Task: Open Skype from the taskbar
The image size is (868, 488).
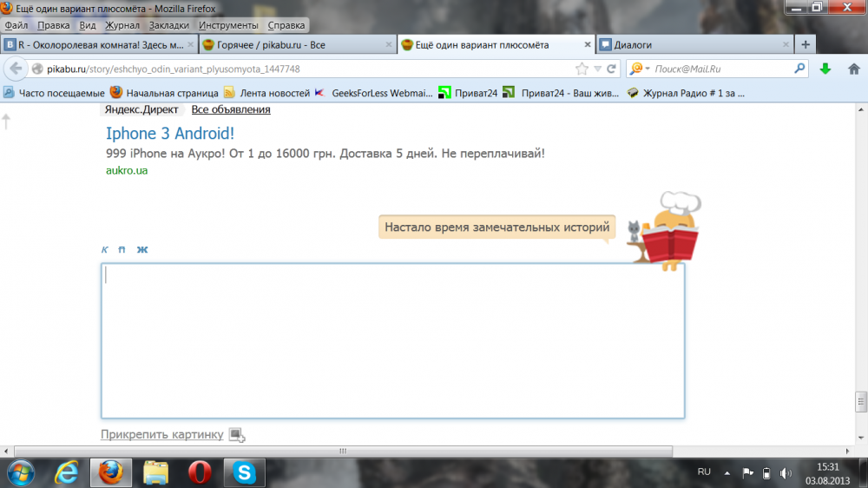Action: [x=244, y=472]
